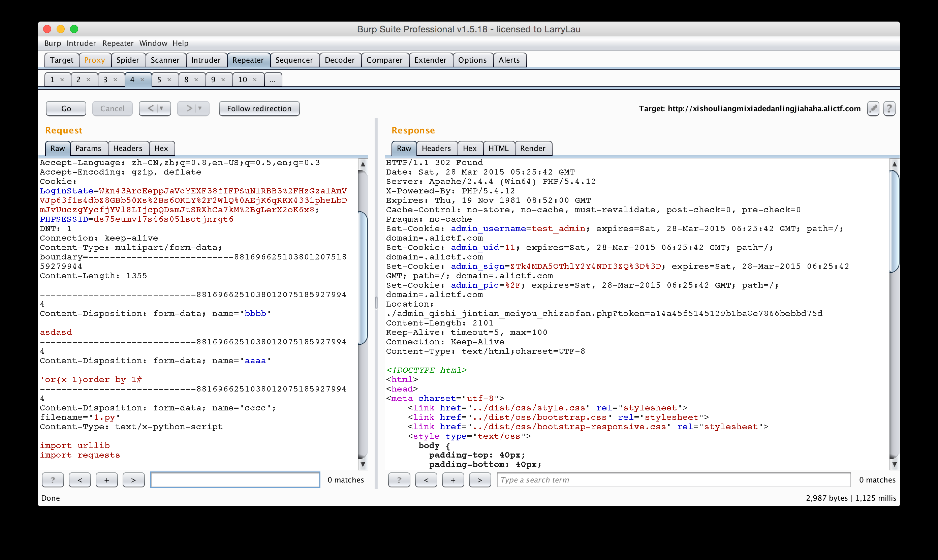
Task: Click response pane vertical scrollbar thumb
Action: 894,221
